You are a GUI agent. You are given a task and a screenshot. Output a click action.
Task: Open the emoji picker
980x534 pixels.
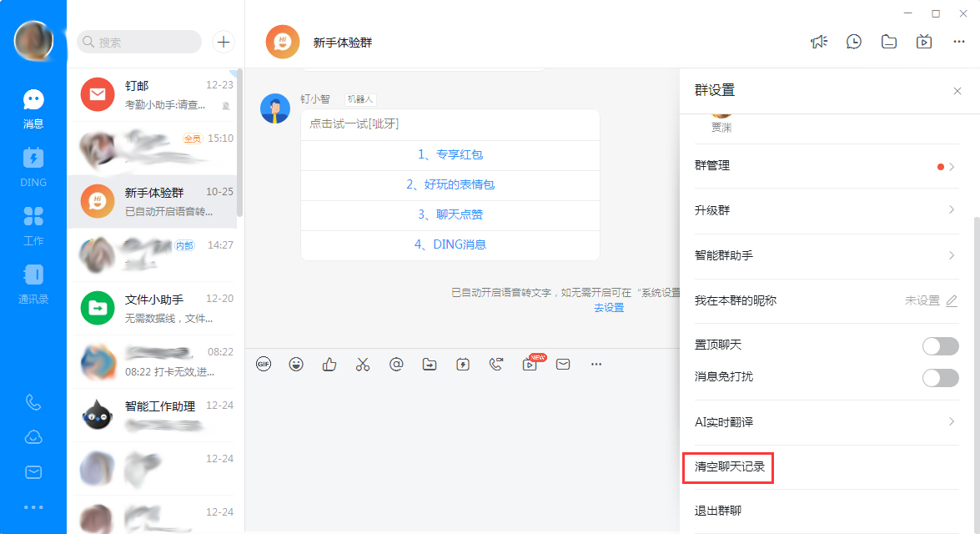[296, 364]
